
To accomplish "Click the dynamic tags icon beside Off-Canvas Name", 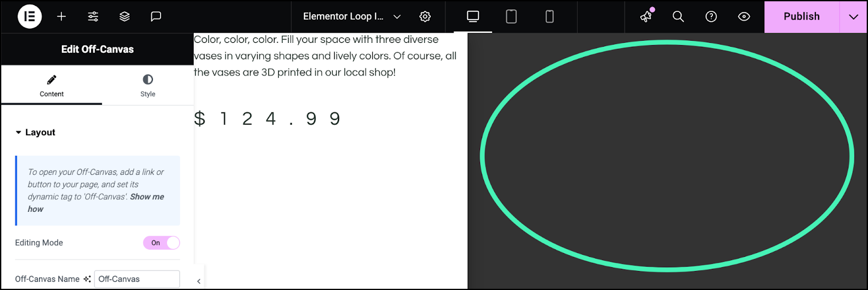I will click(87, 279).
